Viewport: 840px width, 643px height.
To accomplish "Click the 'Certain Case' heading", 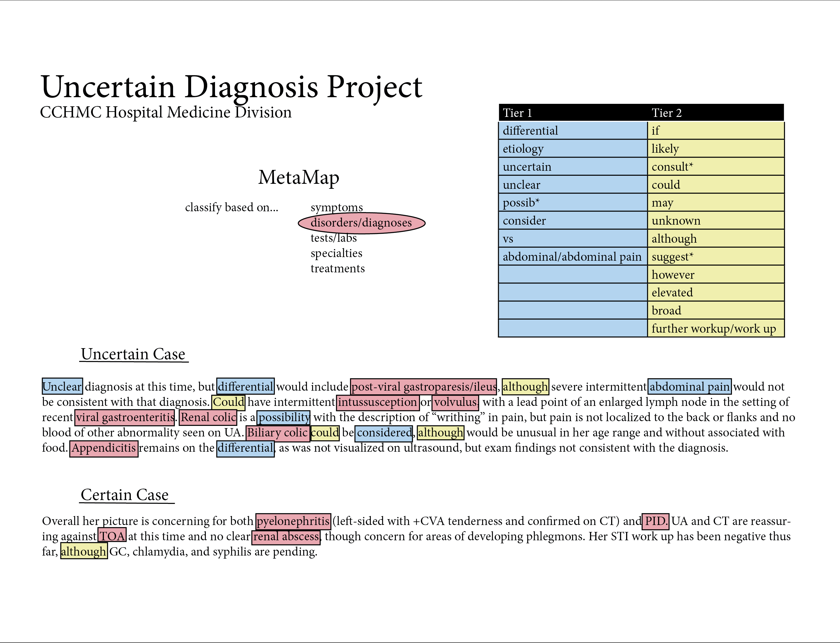I will pos(125,495).
